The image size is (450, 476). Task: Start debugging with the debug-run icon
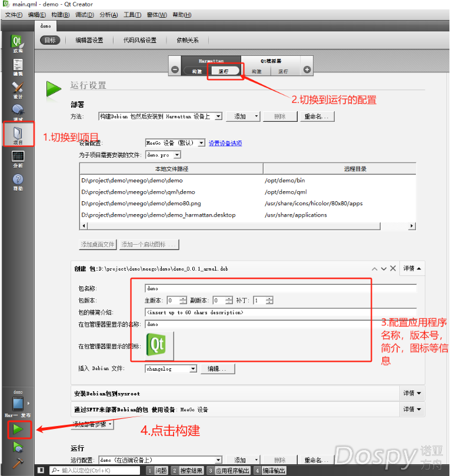(x=18, y=447)
